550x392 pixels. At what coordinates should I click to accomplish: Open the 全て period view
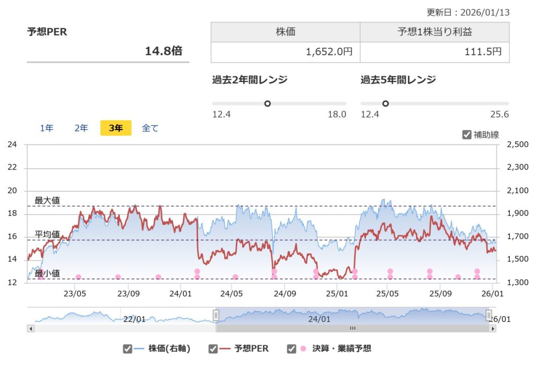tap(150, 128)
